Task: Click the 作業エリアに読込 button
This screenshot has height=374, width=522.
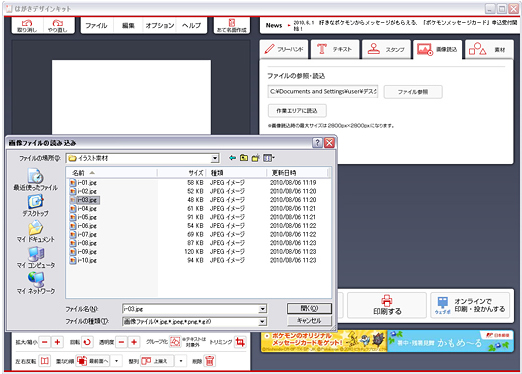Action: coord(297,110)
